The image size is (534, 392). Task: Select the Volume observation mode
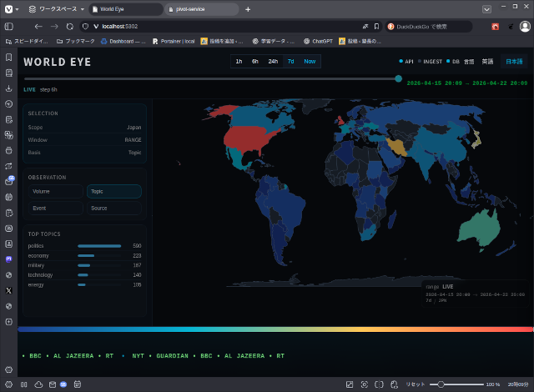pos(55,191)
